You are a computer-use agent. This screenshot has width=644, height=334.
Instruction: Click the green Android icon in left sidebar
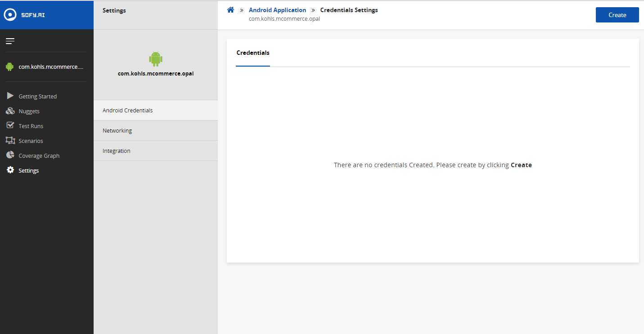(x=9, y=67)
